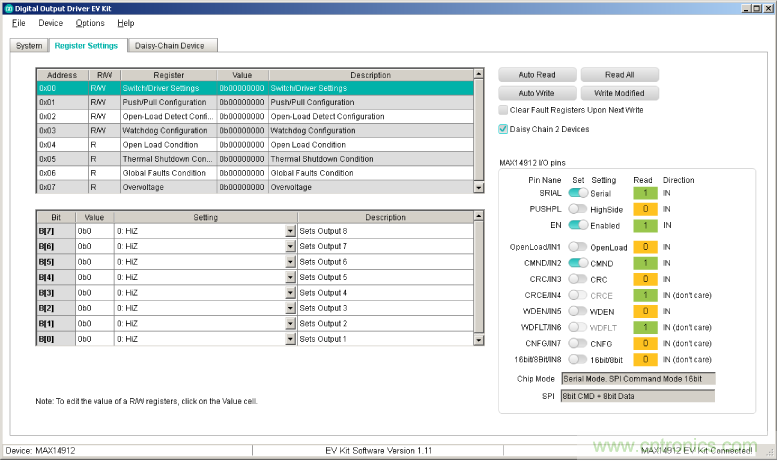Open the B[0] setting dropdown
Viewport: 777px width, 461px height.
point(291,340)
